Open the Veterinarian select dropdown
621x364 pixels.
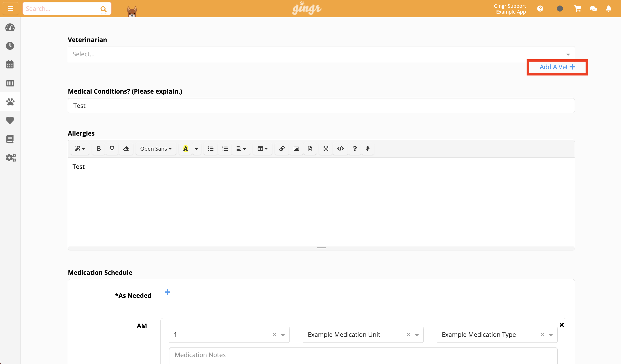pyautogui.click(x=321, y=54)
